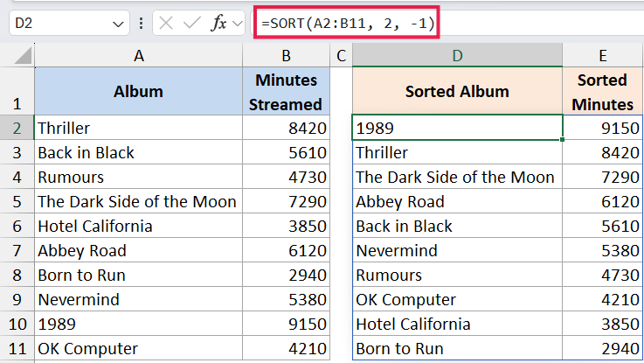Select row 4 header
Screen dimensions: 644x363
coord(17,177)
